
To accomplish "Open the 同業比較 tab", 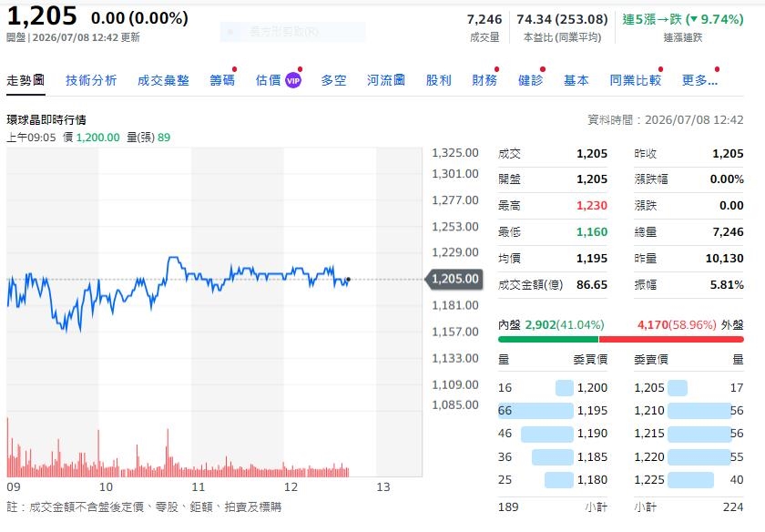I will point(636,80).
